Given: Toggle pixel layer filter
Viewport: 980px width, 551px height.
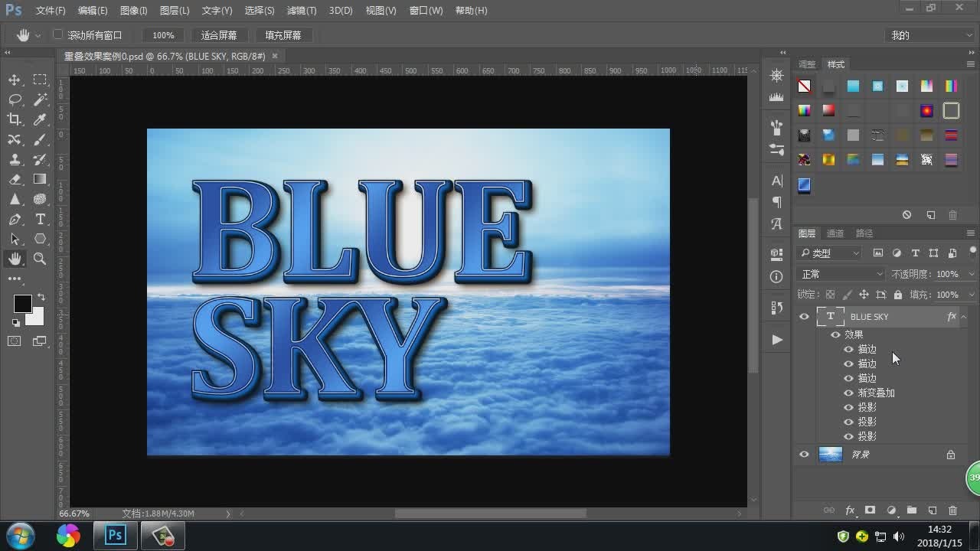Looking at the screenshot, I should pos(878,253).
